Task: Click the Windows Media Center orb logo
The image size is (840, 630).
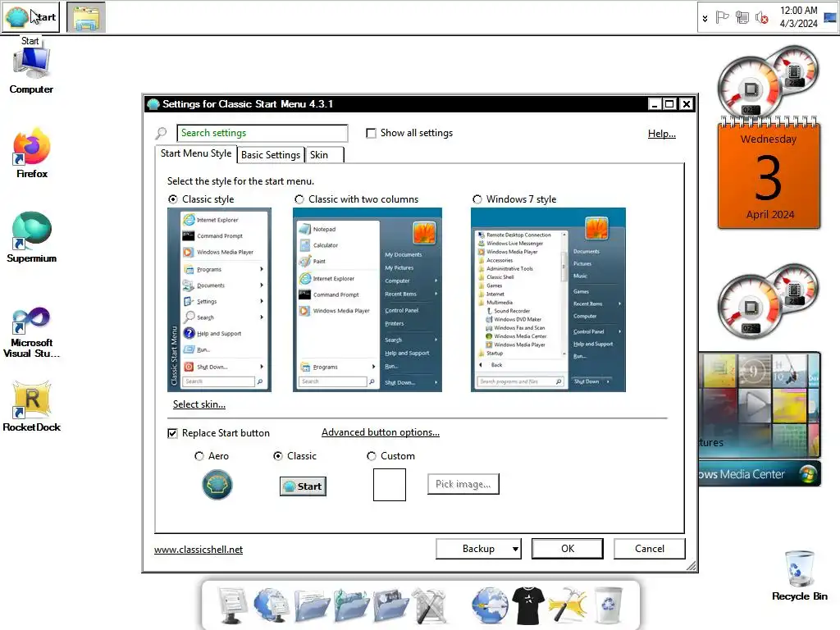Action: tap(807, 473)
